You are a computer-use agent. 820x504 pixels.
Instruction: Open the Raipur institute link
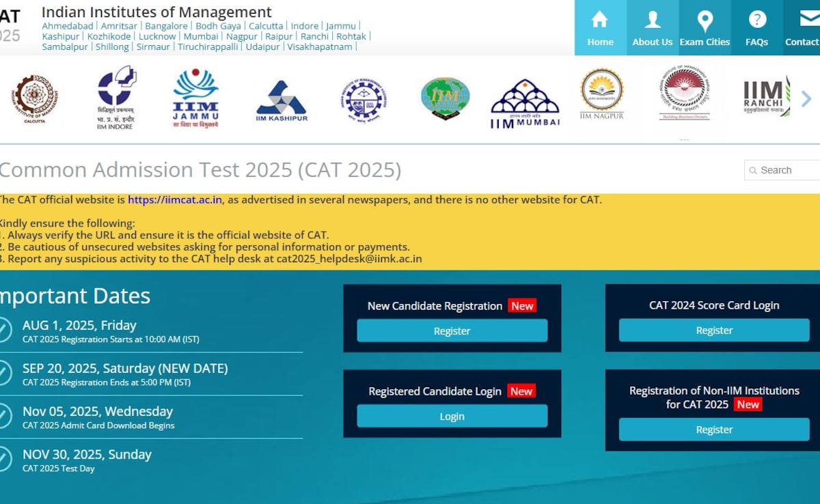[279, 36]
